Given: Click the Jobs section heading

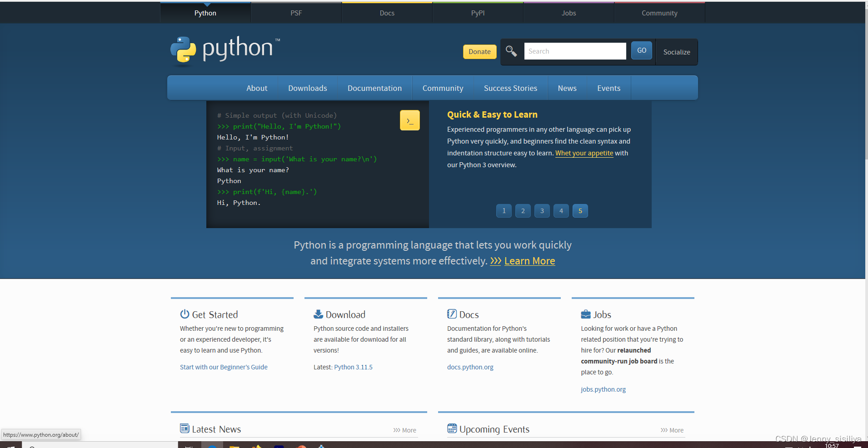Looking at the screenshot, I should (602, 314).
